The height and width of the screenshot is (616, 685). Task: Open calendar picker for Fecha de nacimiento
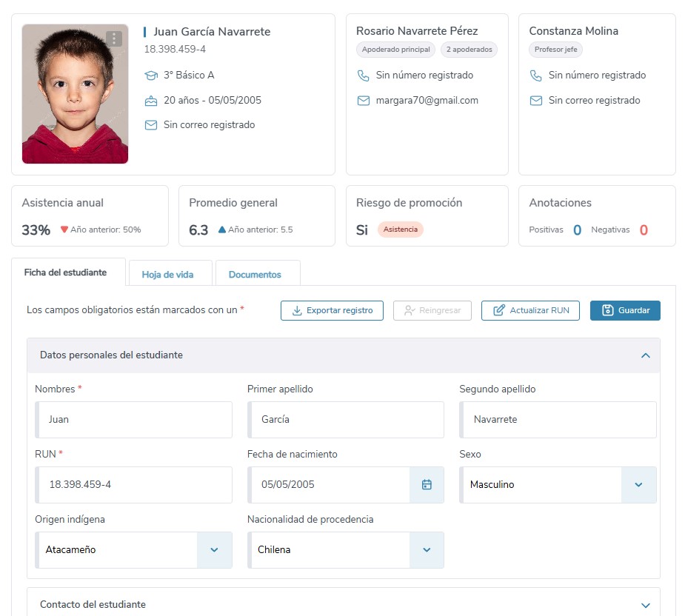[427, 484]
